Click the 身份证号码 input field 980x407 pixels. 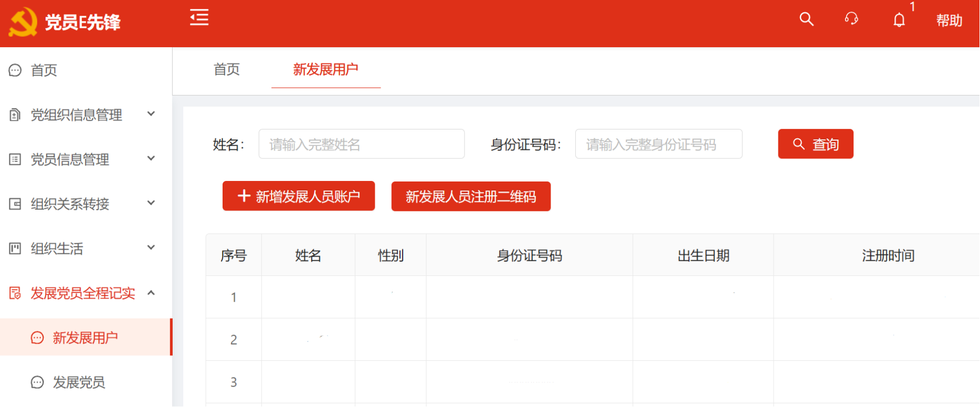pyautogui.click(x=658, y=144)
